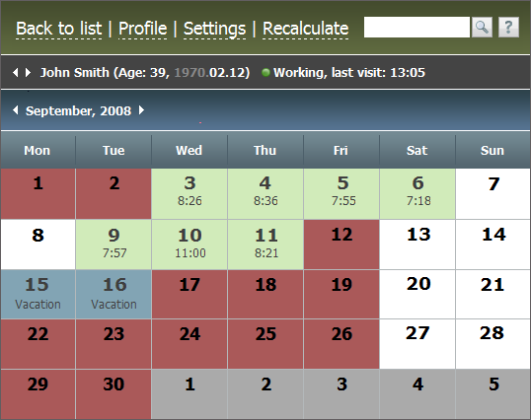
Task: Select day 10 with 11:00 logged
Action: click(190, 245)
